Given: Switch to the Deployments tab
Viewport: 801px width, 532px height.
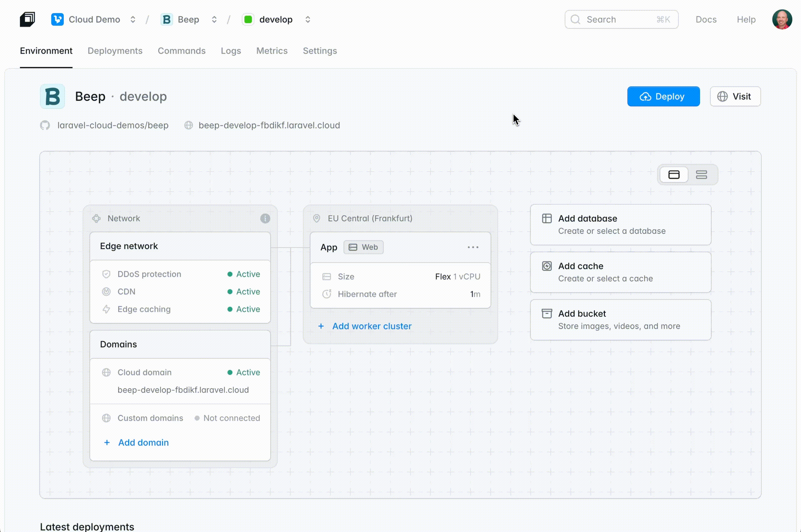Looking at the screenshot, I should (115, 51).
